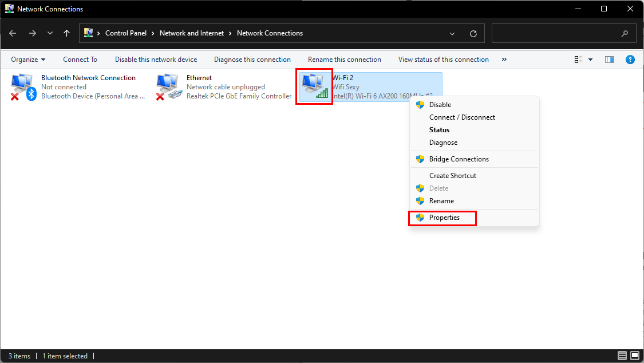Image resolution: width=644 pixels, height=363 pixels.
Task: Expand chevron after Control Panel breadcrumb
Action: tap(153, 34)
